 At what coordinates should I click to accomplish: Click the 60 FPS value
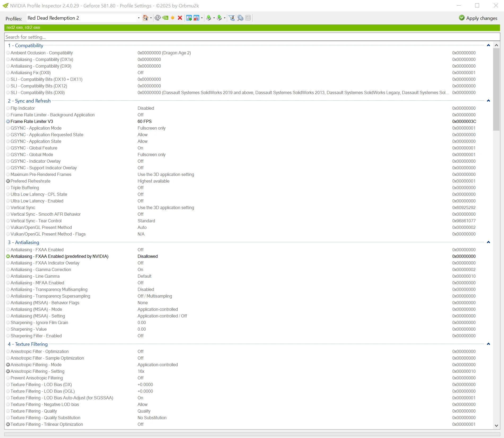(x=144, y=121)
